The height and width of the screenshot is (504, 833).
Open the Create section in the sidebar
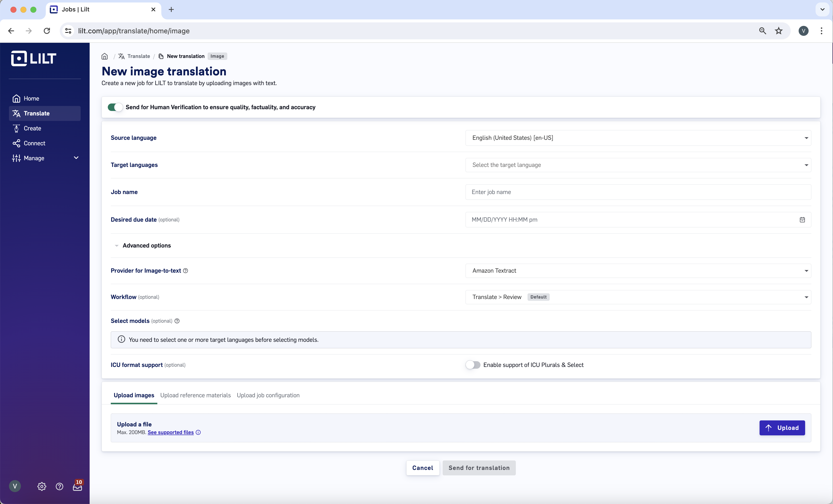(x=45, y=128)
